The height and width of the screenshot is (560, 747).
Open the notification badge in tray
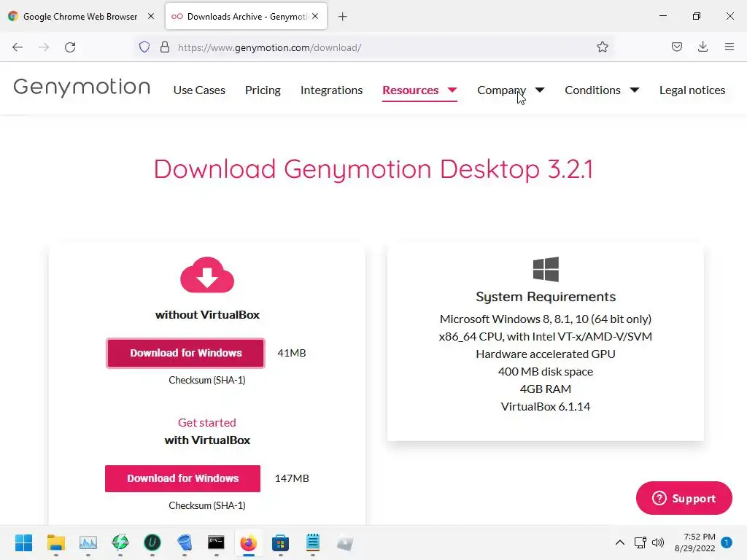tap(727, 542)
